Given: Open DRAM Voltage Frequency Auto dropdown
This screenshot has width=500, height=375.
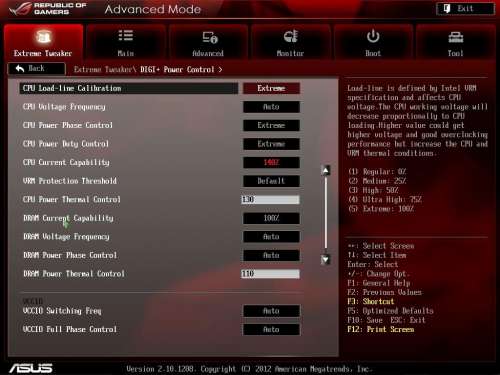Looking at the screenshot, I should [271, 237].
